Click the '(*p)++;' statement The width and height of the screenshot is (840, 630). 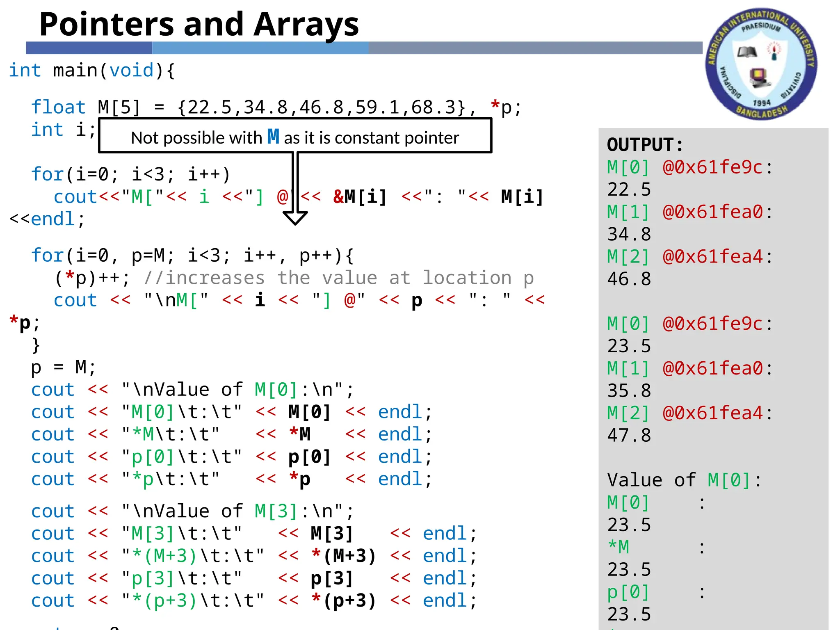(x=92, y=278)
